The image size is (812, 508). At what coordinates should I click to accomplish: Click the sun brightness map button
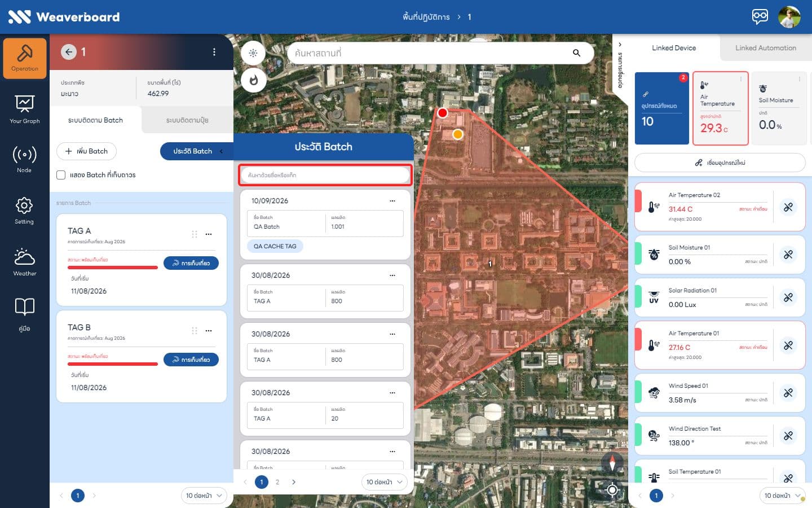point(253,53)
